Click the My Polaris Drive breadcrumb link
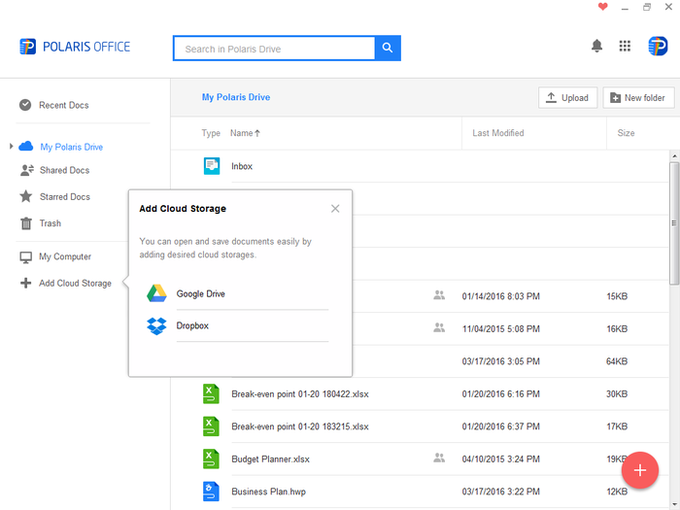680x510 pixels. pyautogui.click(x=236, y=97)
